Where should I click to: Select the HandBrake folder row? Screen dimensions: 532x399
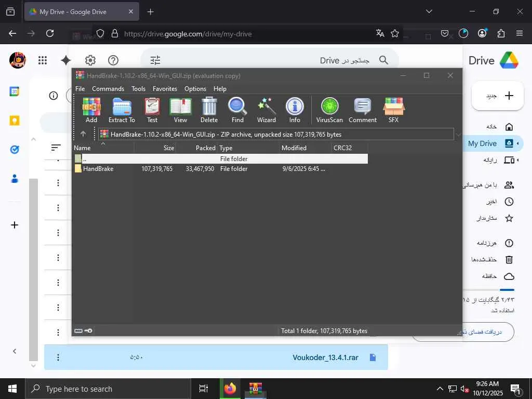(x=221, y=169)
